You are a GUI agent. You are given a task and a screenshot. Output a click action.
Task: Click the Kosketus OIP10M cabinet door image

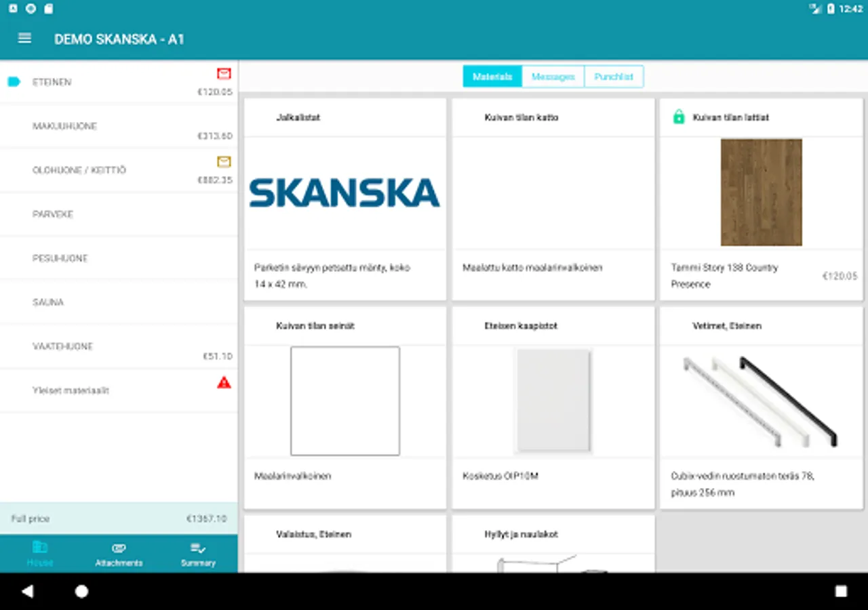pyautogui.click(x=553, y=401)
